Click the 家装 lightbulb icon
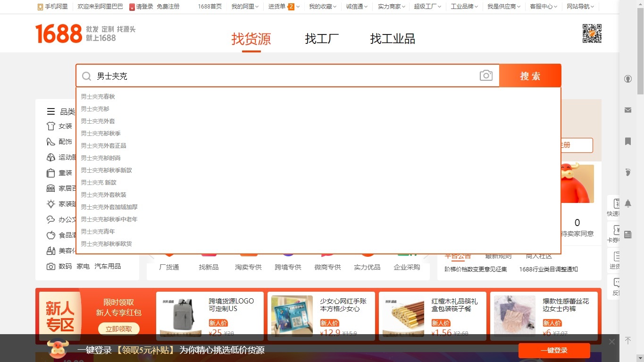 click(51, 204)
